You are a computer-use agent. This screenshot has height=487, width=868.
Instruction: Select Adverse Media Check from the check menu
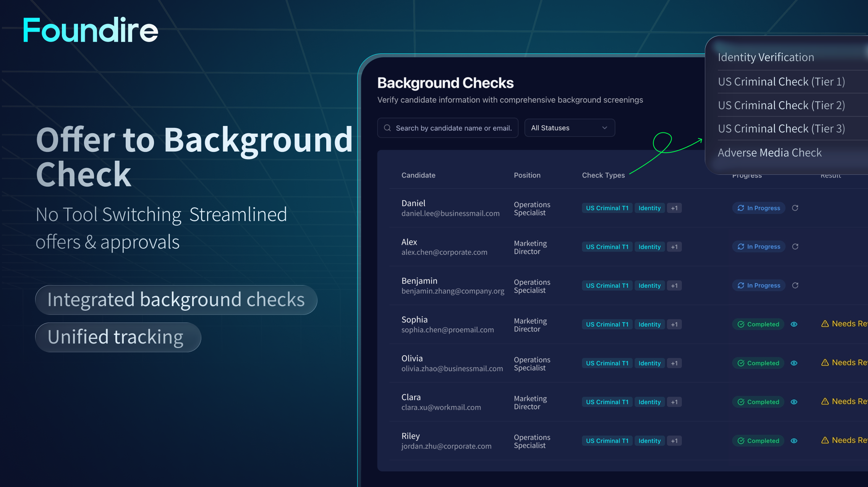[x=770, y=152]
